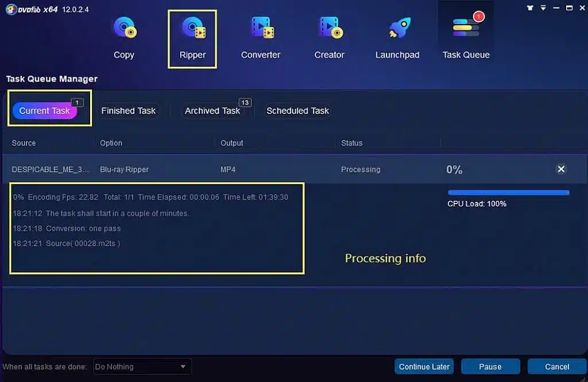Click the blue task progress bar
This screenshot has height=382, width=588.
coord(508,192)
